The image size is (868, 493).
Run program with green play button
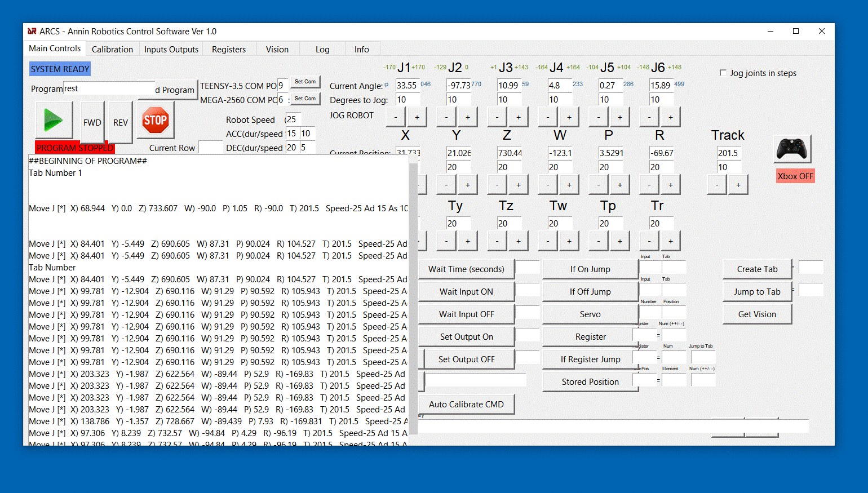pos(54,119)
